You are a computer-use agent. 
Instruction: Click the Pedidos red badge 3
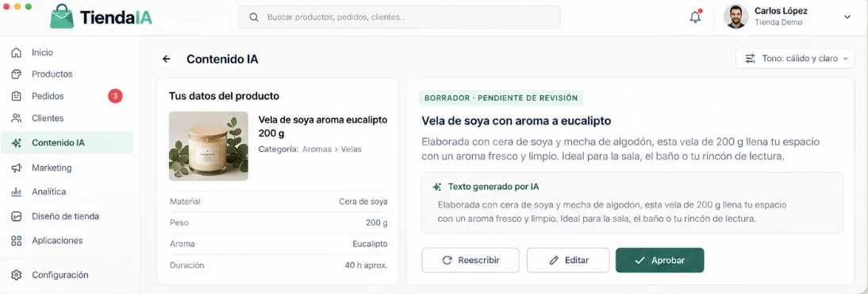point(115,96)
